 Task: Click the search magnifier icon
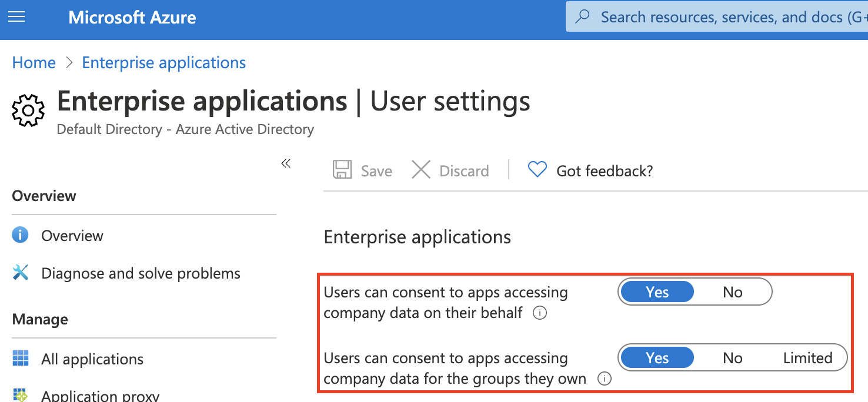582,17
